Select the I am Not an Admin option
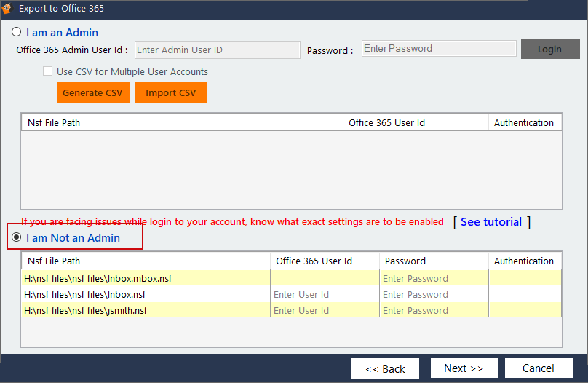Image resolution: width=588 pixels, height=383 pixels. (17, 237)
